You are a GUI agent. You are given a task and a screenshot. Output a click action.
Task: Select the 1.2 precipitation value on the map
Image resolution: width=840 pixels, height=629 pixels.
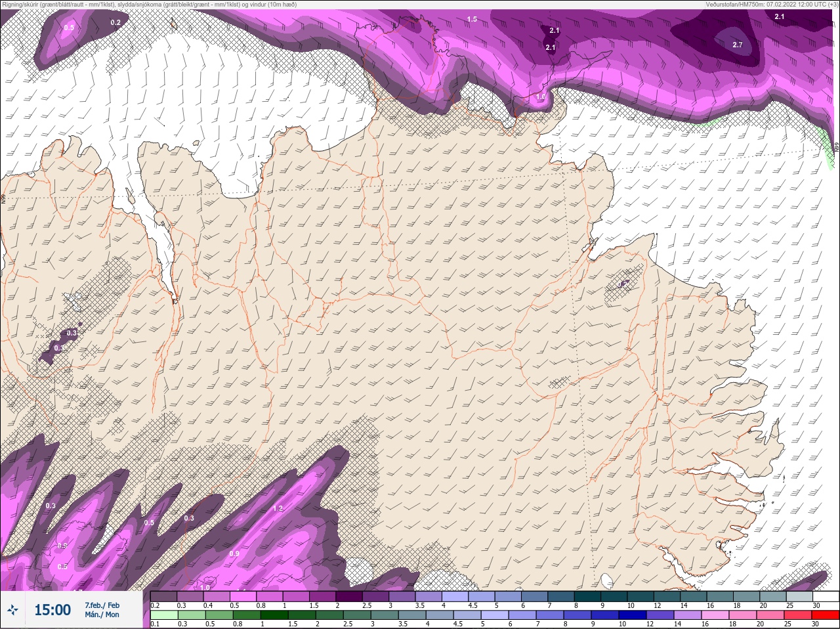point(278,509)
